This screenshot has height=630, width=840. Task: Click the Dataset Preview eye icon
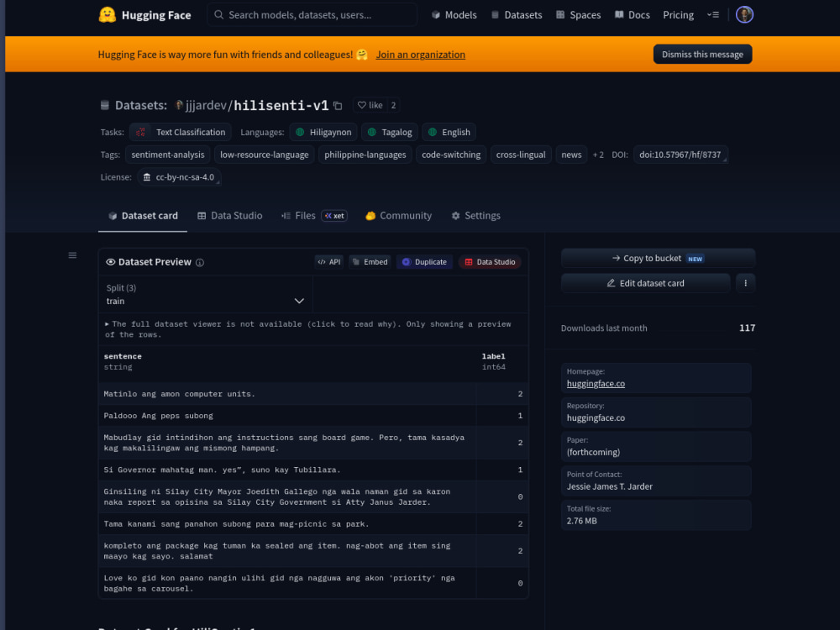pyautogui.click(x=110, y=262)
